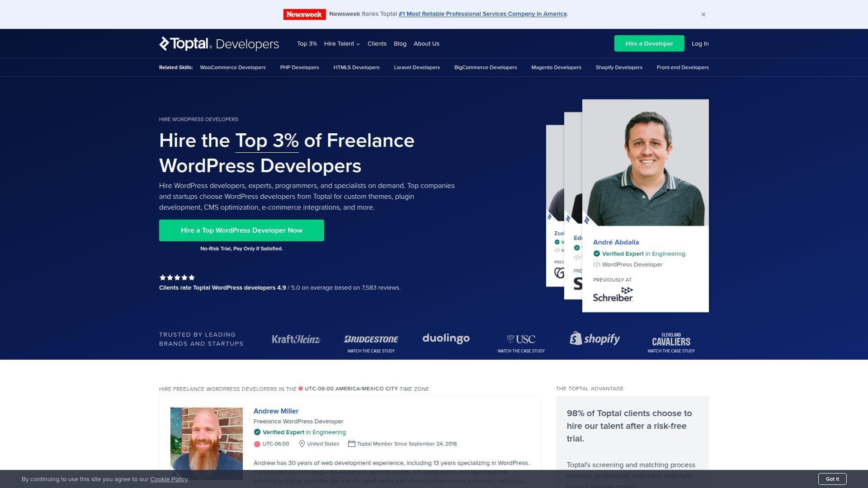Click the Kraft Heinz brand logo
Screen dimensions: 868x488
(296, 339)
